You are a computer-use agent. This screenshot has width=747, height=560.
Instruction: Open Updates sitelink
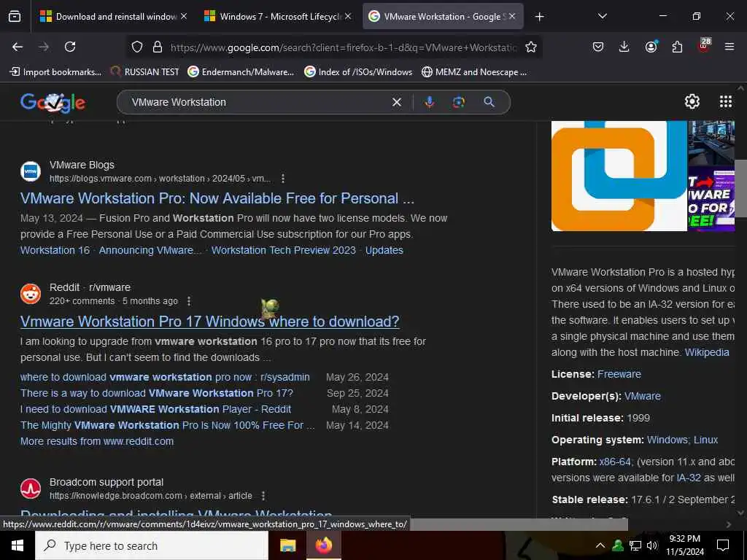[x=384, y=250]
